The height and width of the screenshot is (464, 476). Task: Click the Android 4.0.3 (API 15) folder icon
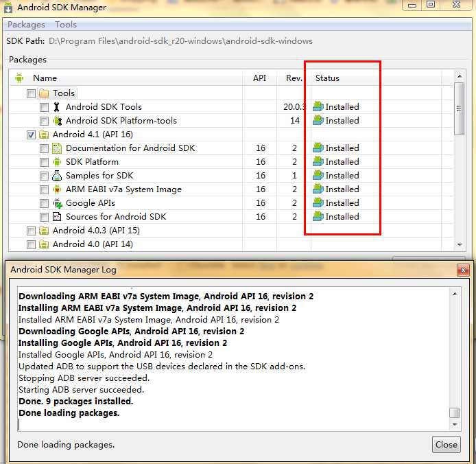44,231
